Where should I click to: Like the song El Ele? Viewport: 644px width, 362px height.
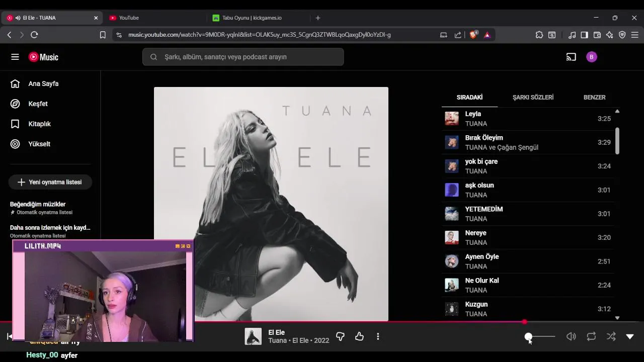tap(359, 336)
